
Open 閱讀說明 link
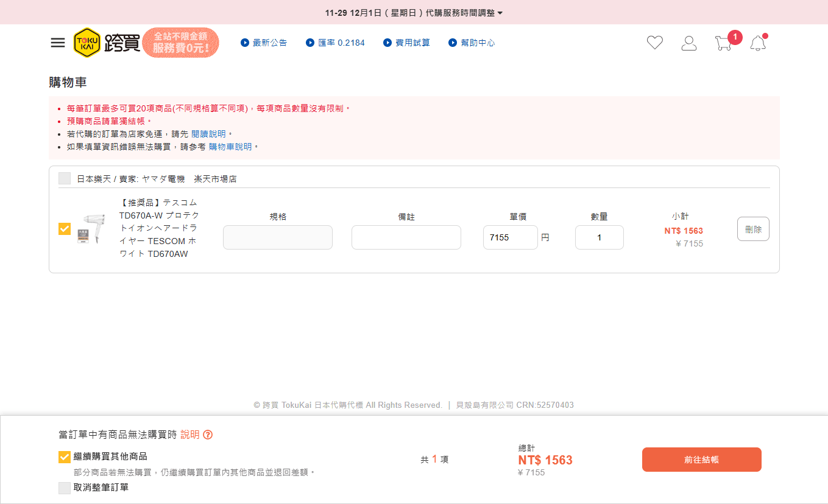tap(208, 134)
